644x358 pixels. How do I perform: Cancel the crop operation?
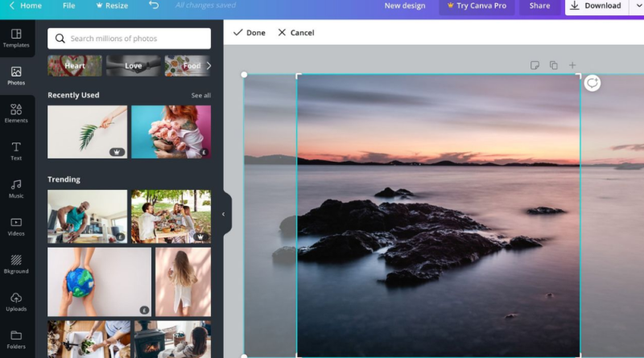point(295,33)
